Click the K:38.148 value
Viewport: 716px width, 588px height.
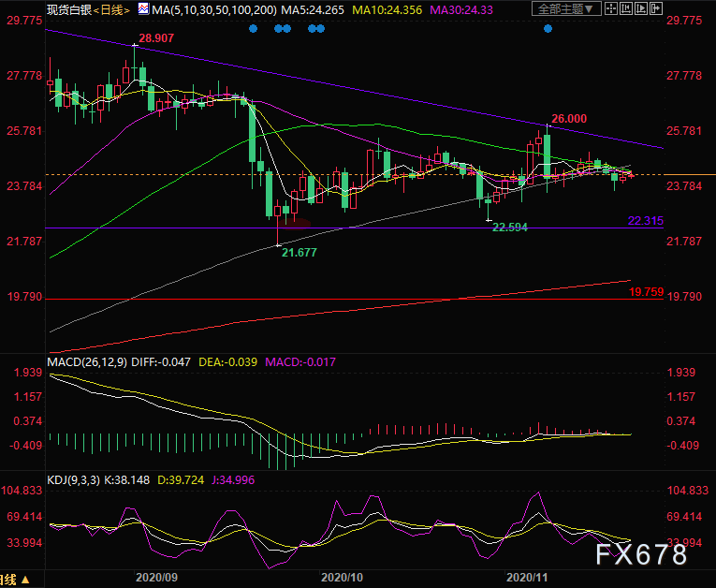[127, 480]
